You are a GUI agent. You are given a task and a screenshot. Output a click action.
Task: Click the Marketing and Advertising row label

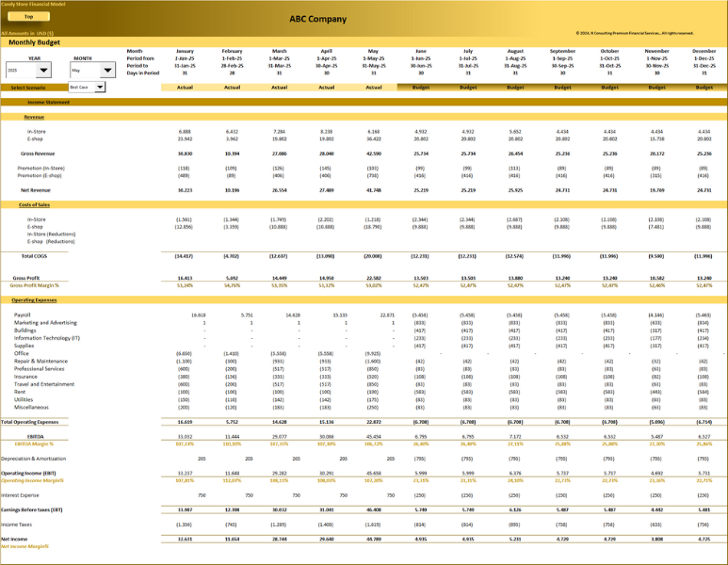[45, 323]
